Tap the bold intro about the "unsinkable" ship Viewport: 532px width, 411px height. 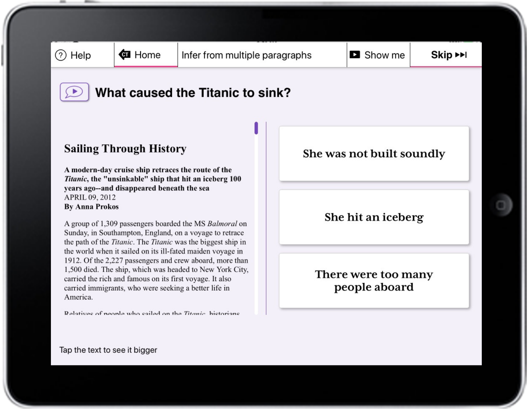[152, 179]
